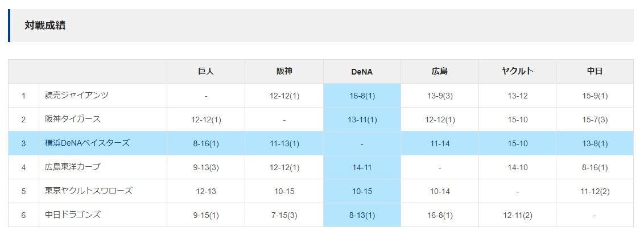Click the 7-15(3) cell in 中日ドラゴンズ row
The width and height of the screenshot is (644, 243).
click(x=284, y=215)
